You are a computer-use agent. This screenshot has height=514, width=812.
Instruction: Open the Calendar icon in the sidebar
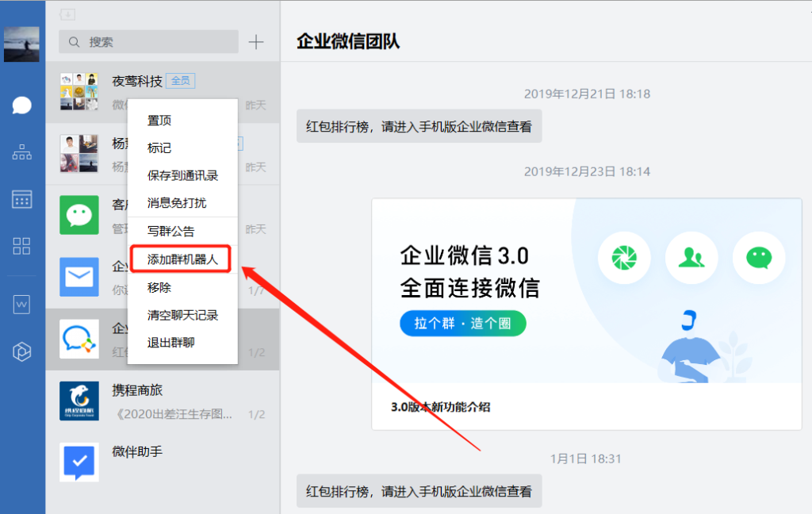click(x=21, y=199)
